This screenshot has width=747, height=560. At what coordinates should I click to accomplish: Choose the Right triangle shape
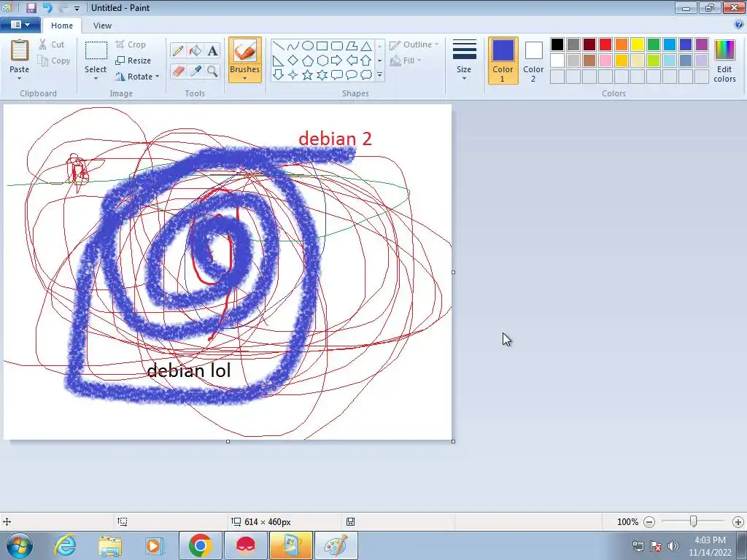click(279, 61)
